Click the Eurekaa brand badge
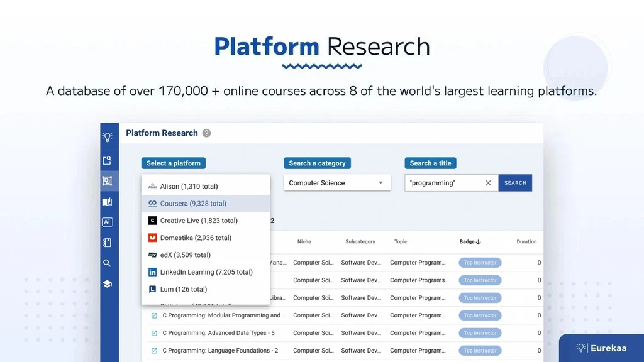Image resolution: width=644 pixels, height=362 pixels. point(601,348)
